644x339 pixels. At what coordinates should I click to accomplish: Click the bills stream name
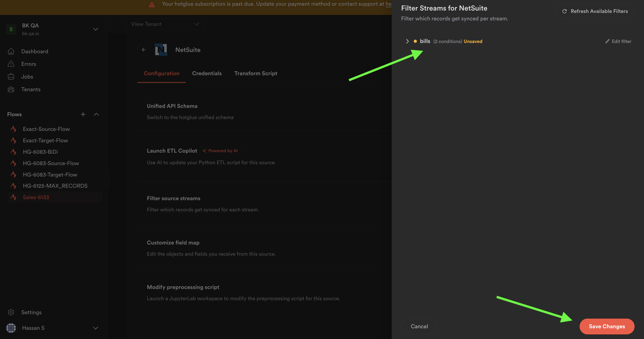pos(425,41)
